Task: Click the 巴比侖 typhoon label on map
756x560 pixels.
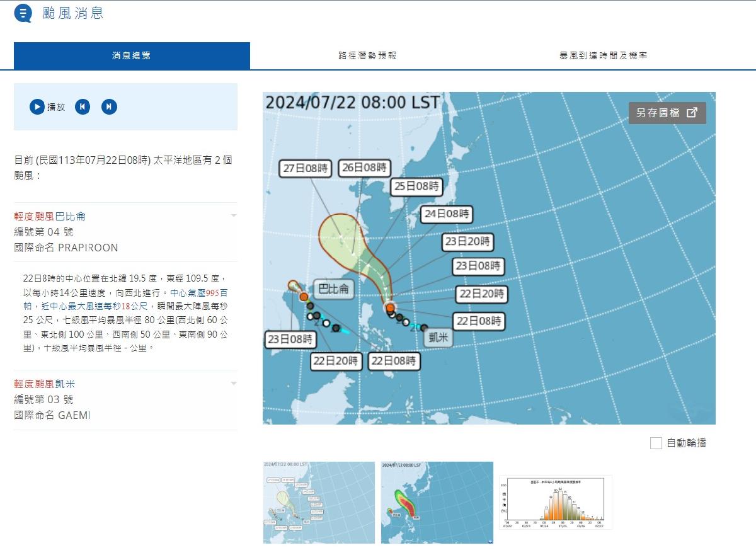Action: point(333,289)
